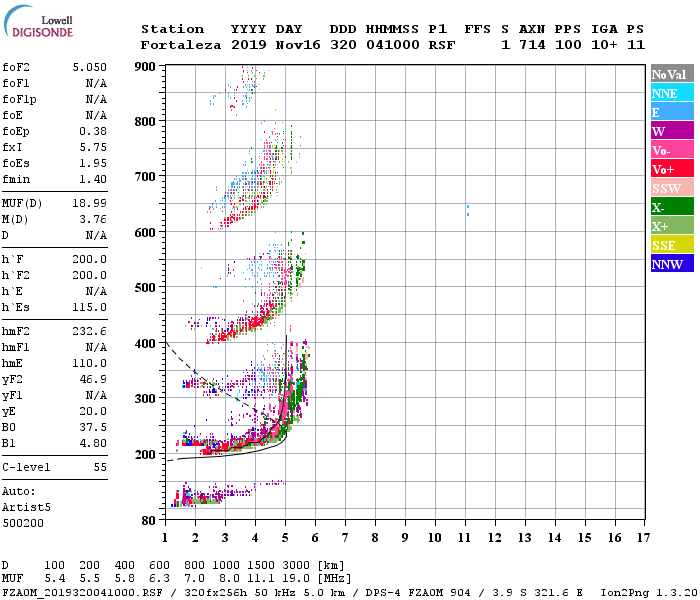The image size is (700, 600).
Task: Select the No Val legend swatch
Action: click(x=672, y=74)
